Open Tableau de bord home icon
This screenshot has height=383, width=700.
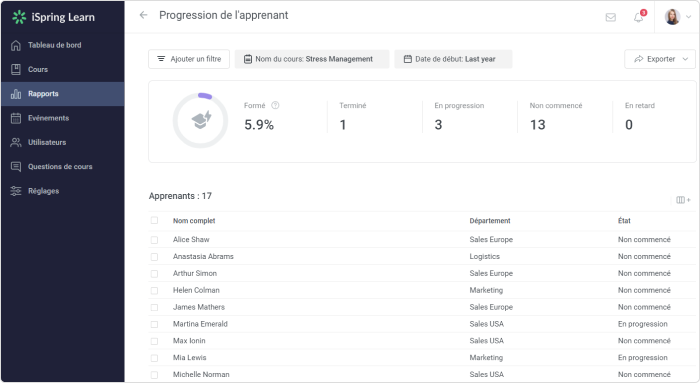16,45
